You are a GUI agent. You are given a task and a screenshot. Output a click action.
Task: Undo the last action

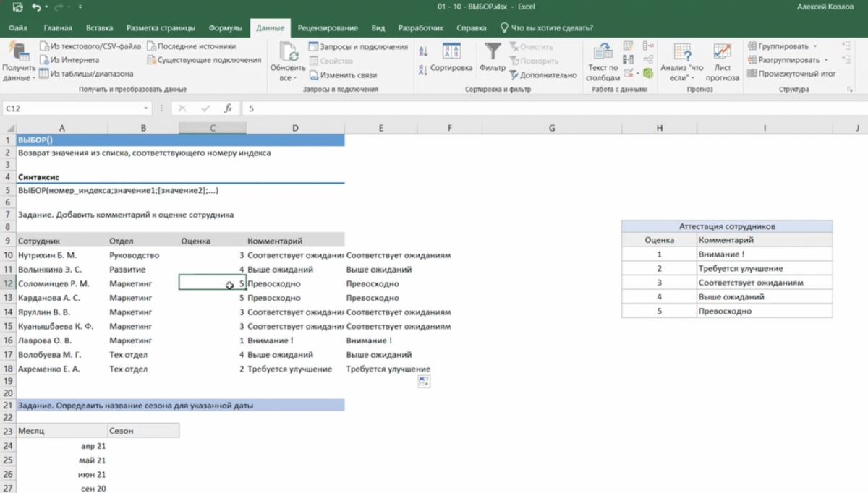click(36, 7)
